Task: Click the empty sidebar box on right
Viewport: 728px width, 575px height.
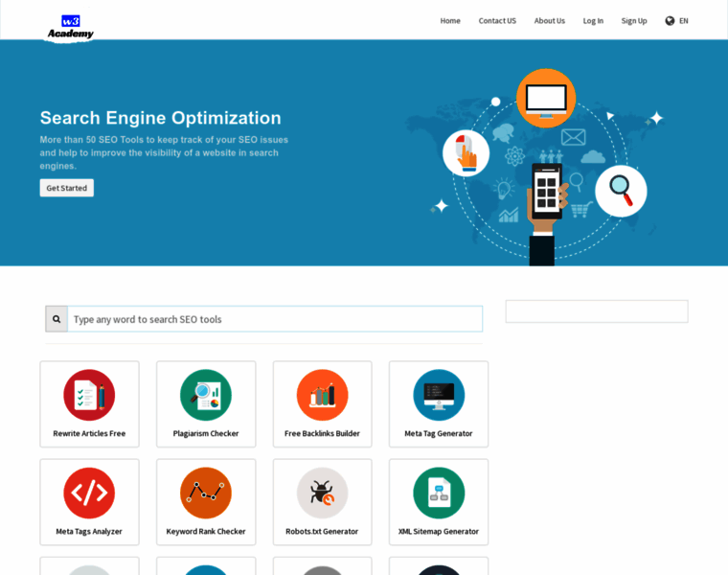Action: (x=597, y=311)
